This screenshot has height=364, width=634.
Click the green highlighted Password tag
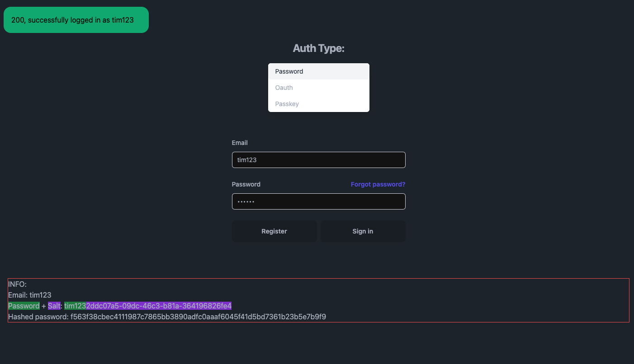click(24, 306)
